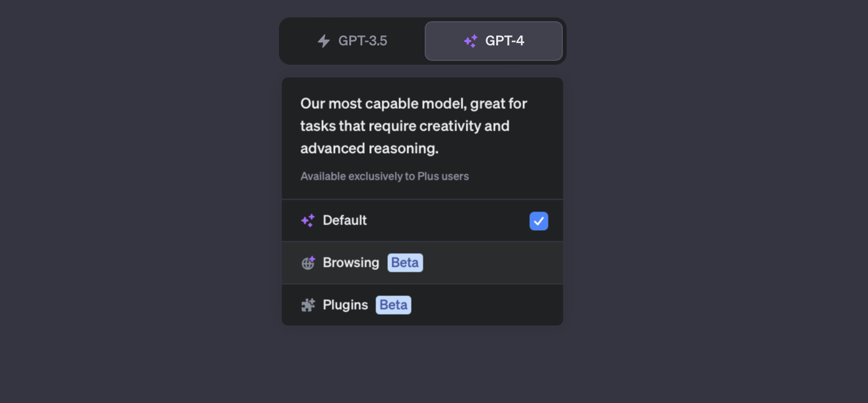Click the 'Our most capable model' description

click(414, 126)
